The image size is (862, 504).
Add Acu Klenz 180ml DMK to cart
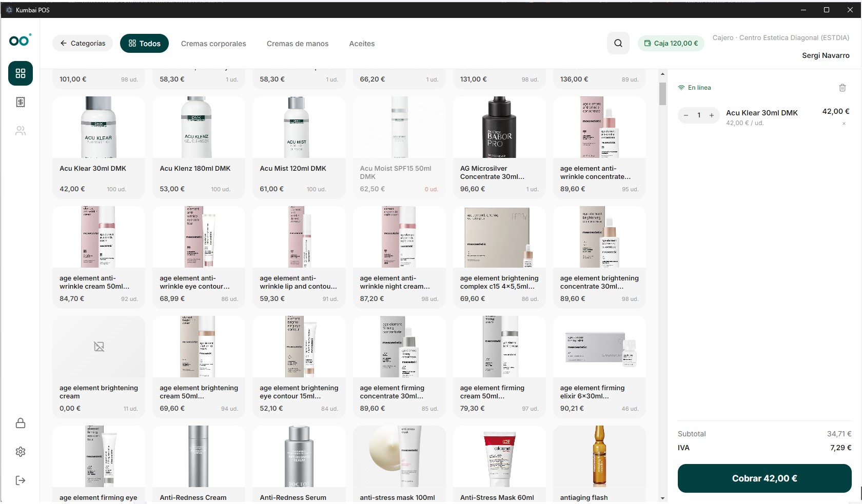pyautogui.click(x=199, y=147)
